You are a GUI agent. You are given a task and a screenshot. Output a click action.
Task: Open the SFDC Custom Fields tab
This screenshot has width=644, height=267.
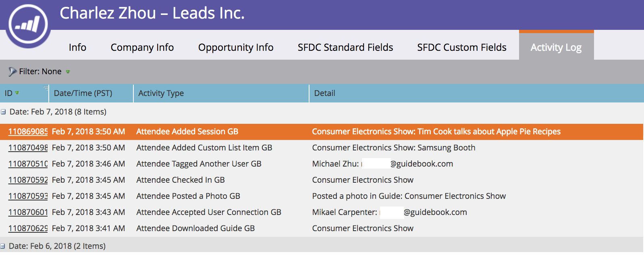point(462,47)
